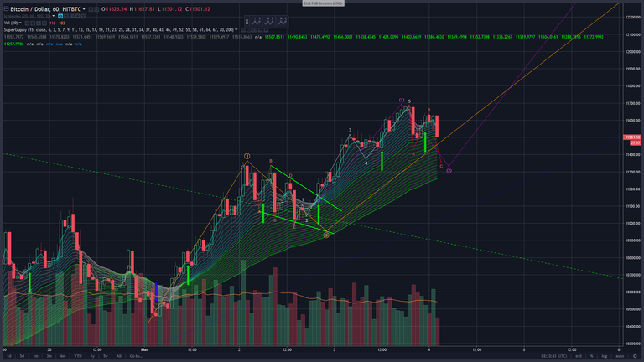Screen dimensions: 644x362
Task: Click the orange Vol value 183 in legend
Action: tap(62, 23)
